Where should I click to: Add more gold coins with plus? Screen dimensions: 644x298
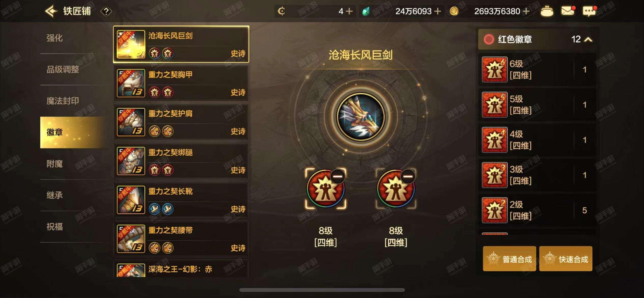[x=526, y=11]
